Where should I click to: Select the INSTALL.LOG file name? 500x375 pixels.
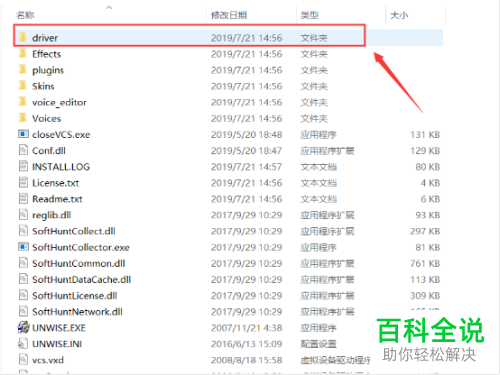tap(61, 167)
